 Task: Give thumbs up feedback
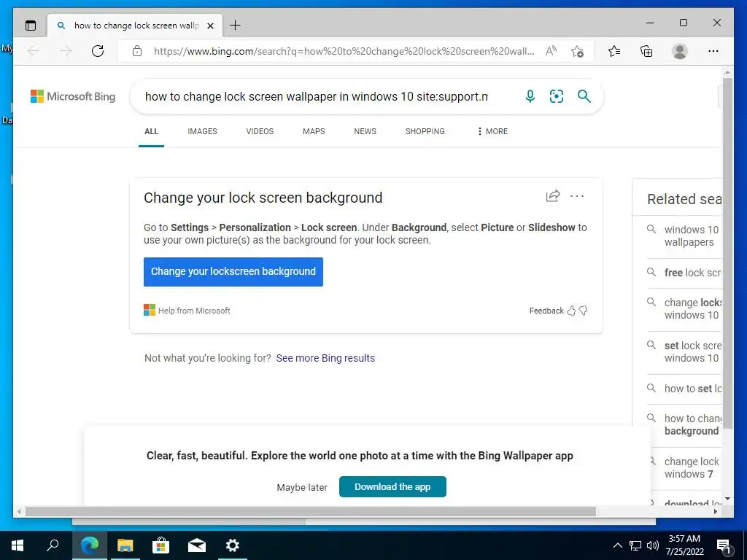(x=571, y=311)
